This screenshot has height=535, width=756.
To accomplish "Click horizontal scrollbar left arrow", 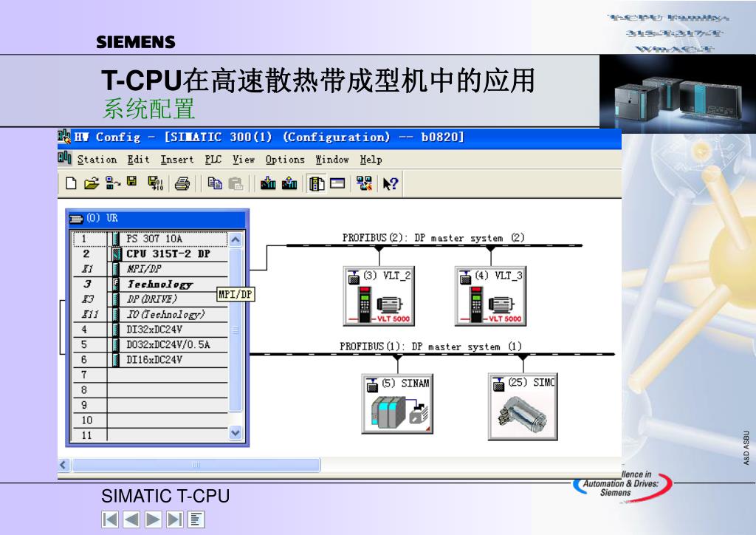I will coord(63,465).
